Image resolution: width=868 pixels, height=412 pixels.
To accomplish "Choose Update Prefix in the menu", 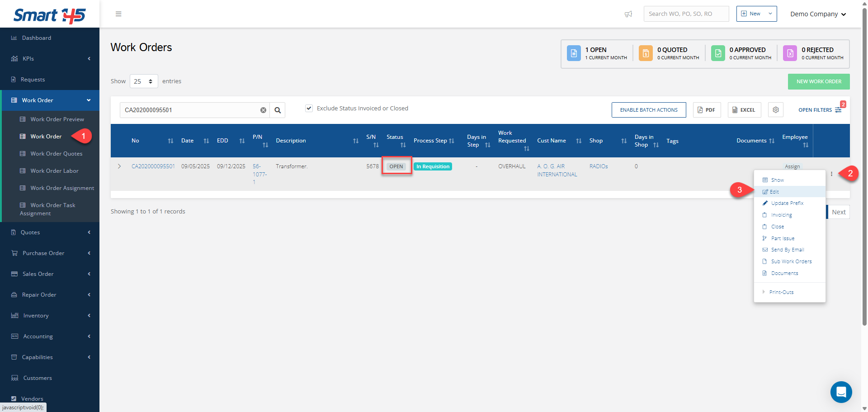I will click(x=790, y=203).
